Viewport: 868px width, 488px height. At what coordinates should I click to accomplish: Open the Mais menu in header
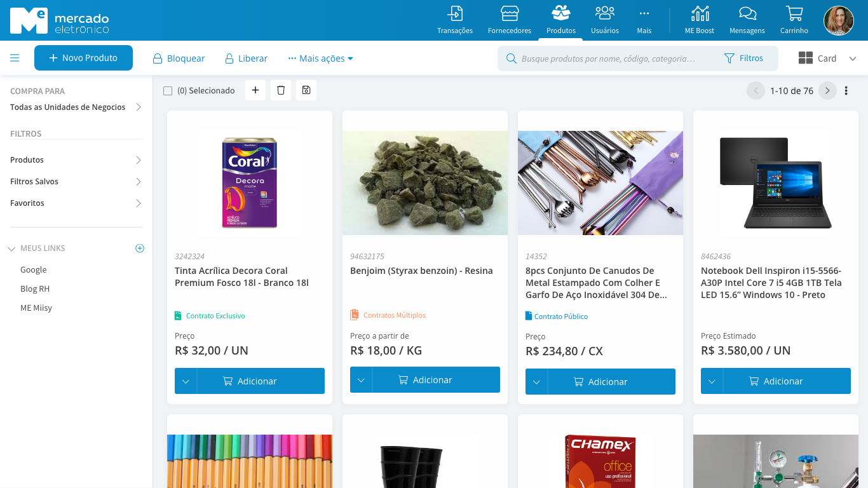644,20
